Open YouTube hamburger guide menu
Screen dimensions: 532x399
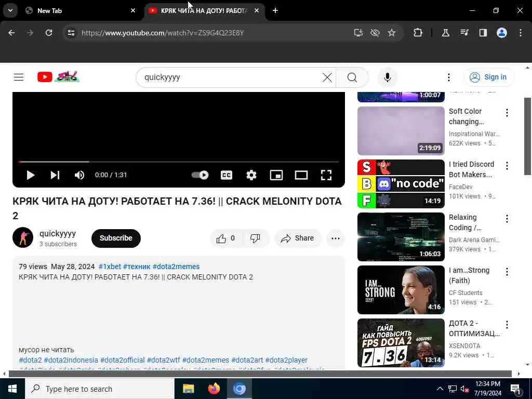click(x=19, y=77)
